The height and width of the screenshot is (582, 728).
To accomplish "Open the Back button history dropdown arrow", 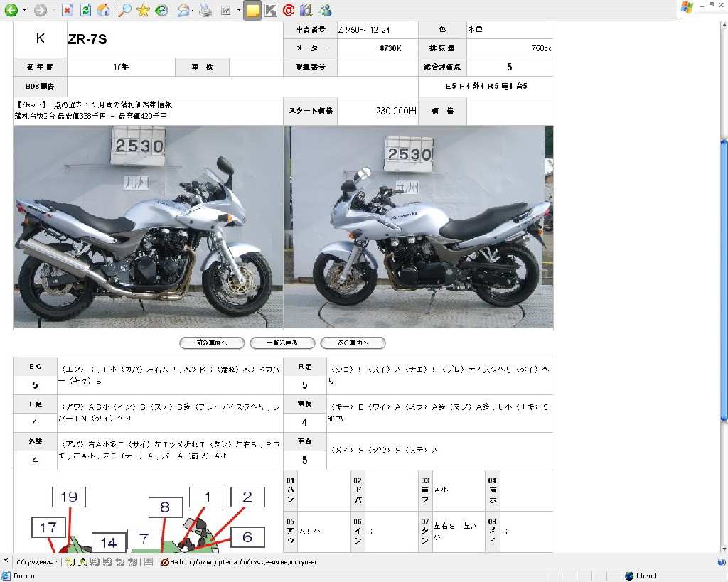I will tap(25, 10).
